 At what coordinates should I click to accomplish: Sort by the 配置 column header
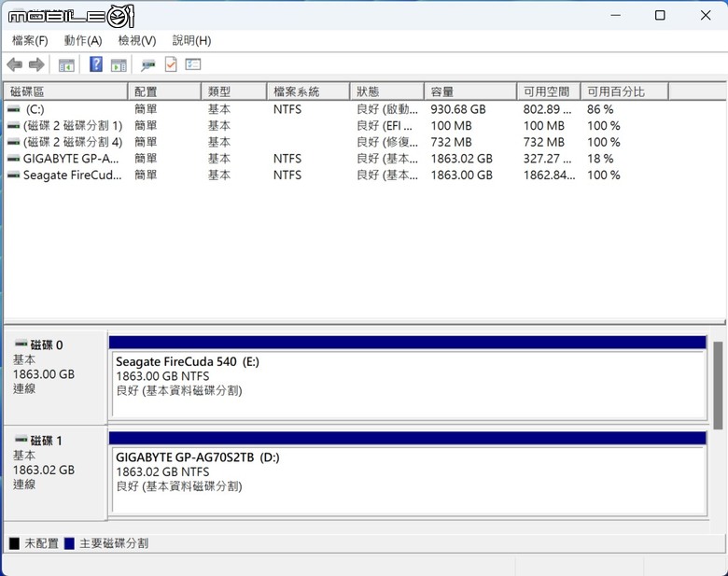(x=164, y=91)
